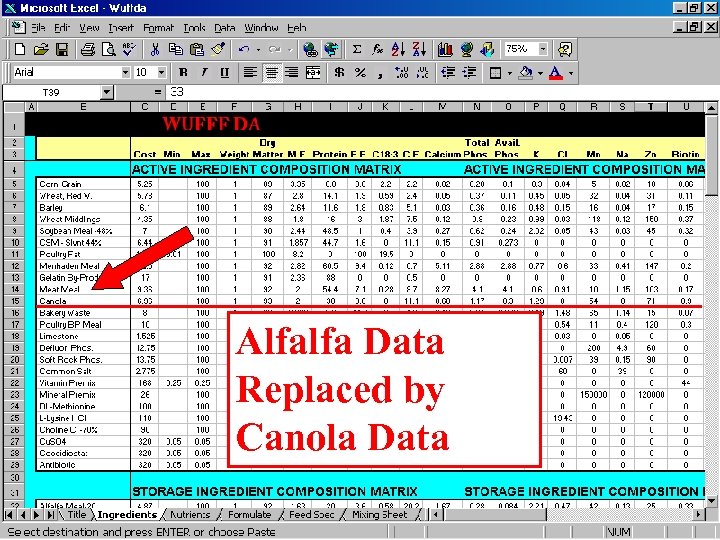Open the Insert menu
The width and height of the screenshot is (720, 540).
[x=121, y=28]
